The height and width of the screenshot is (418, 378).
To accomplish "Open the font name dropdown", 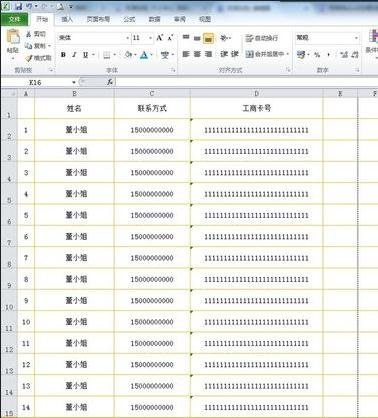I will click(x=127, y=38).
